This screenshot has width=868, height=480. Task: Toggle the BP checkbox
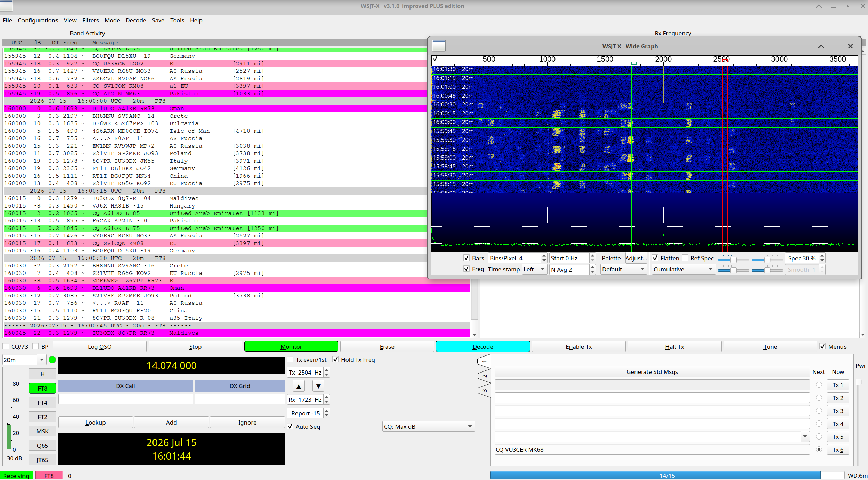[x=35, y=346]
